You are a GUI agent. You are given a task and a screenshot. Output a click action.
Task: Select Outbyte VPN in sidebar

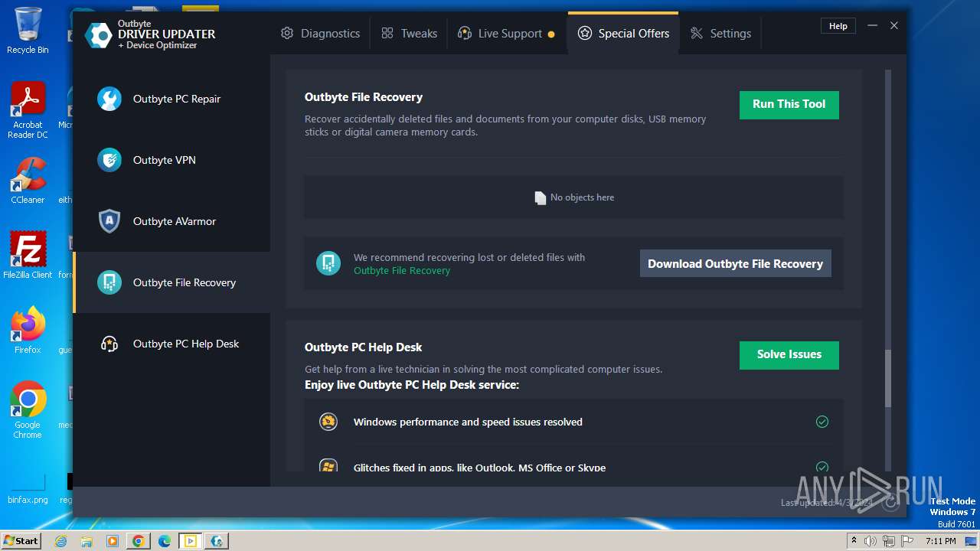pos(171,160)
